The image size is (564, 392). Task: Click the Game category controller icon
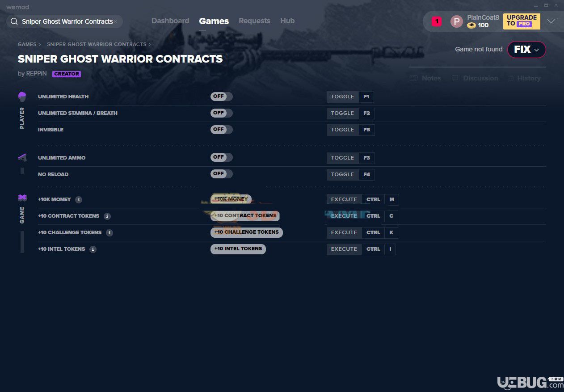click(x=22, y=198)
